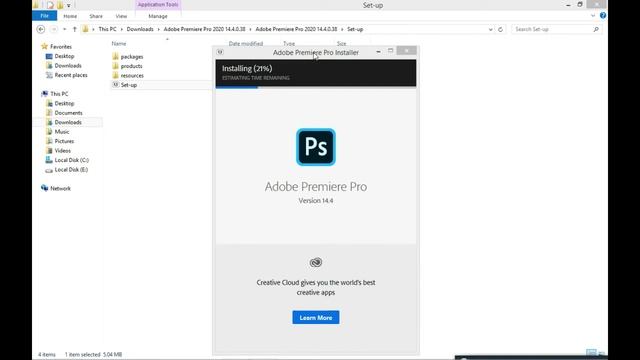The image size is (640, 360).
Task: Select the Application Tools contextual tab
Action: click(x=158, y=5)
